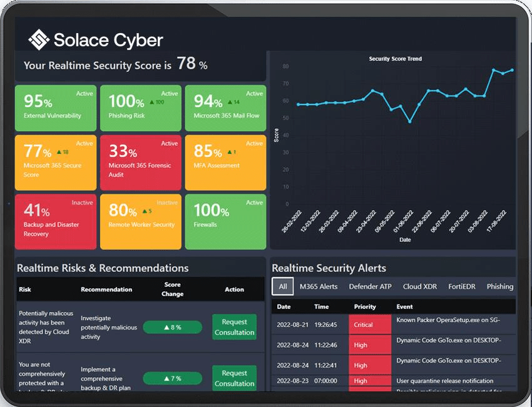Click the Realtime Security Alerts heading
532x407 pixels.
pyautogui.click(x=329, y=268)
